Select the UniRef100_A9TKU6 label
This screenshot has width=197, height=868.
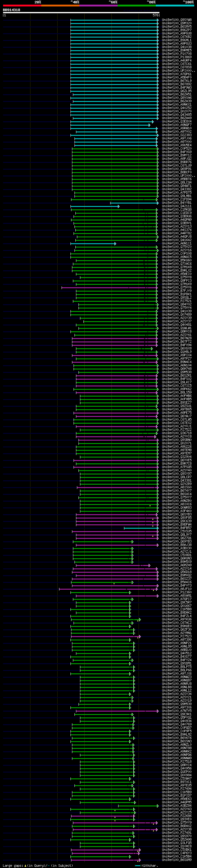(x=177, y=619)
